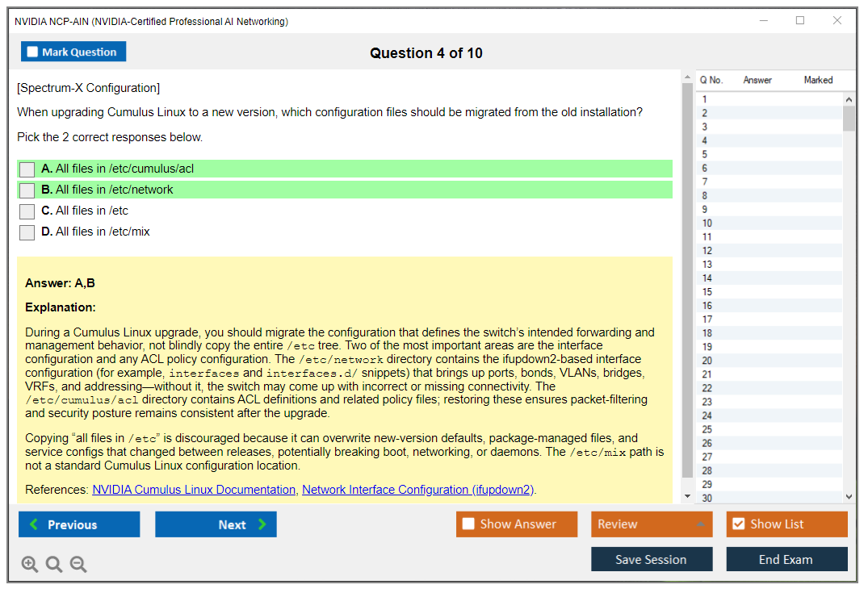Check answer option A about /etc/cumulus/acl

27,169
